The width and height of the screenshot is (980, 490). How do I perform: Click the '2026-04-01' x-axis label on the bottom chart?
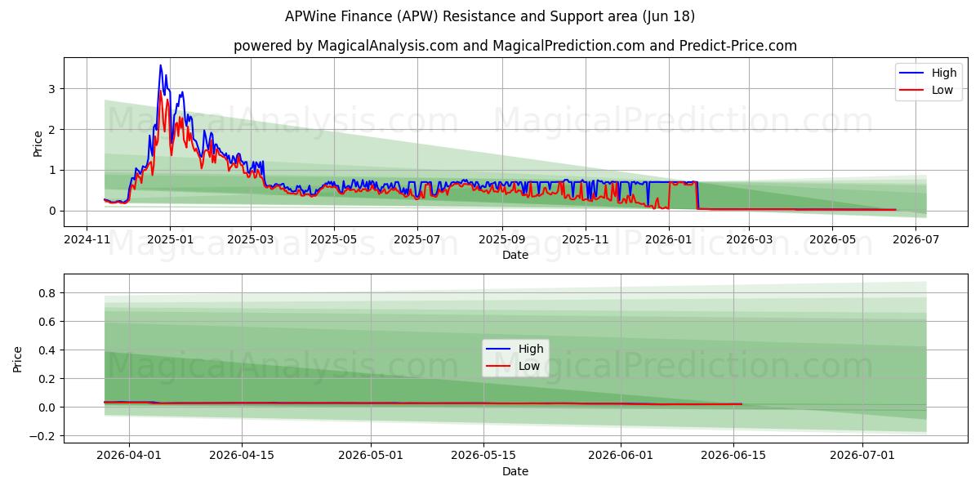tap(128, 456)
